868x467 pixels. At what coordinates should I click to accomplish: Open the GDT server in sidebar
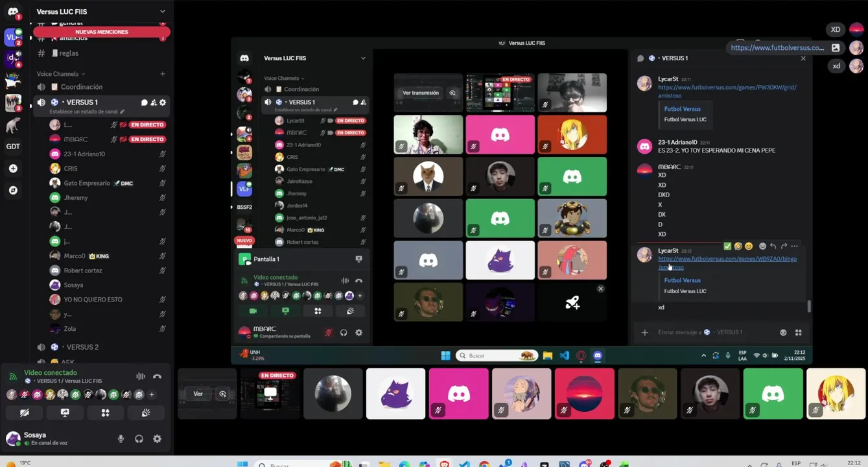13,147
